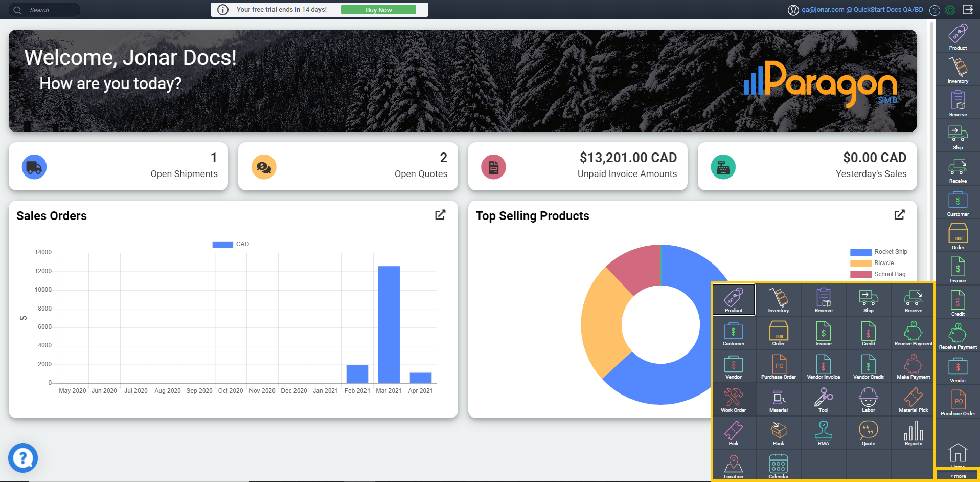This screenshot has width=980, height=482.
Task: Open settings with the green gear icon
Action: [950, 10]
